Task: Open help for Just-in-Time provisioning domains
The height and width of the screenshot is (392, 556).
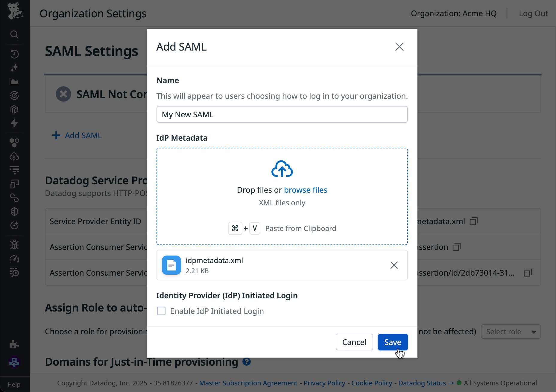Action: click(x=246, y=362)
